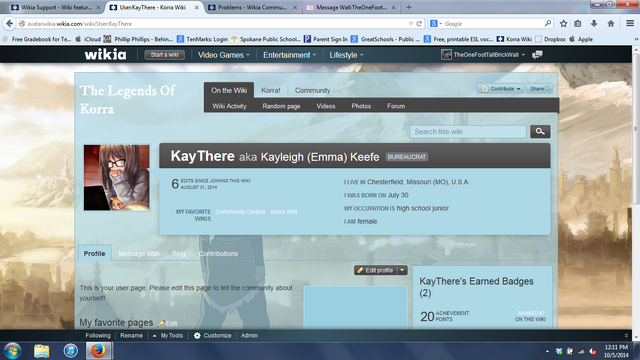
Task: Open the Contribute dropdown
Action: coord(500,89)
